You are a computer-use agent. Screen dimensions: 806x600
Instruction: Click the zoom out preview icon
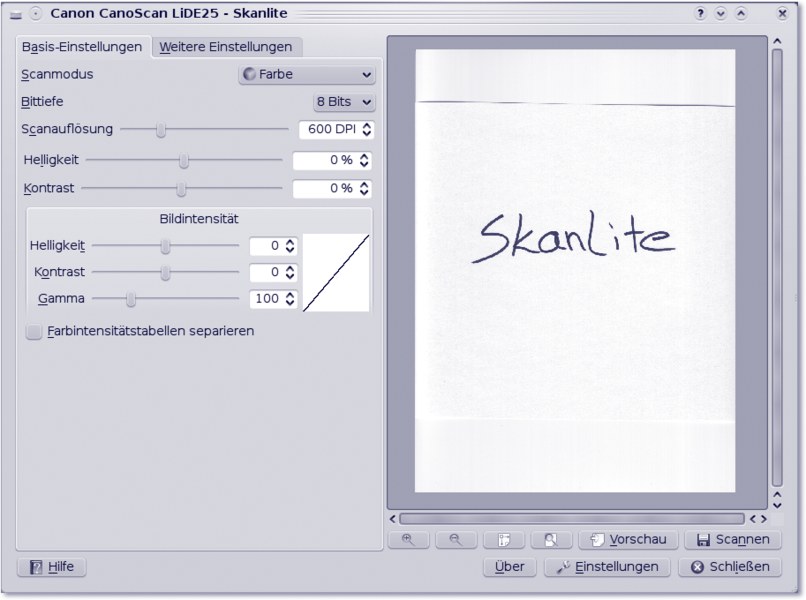456,540
